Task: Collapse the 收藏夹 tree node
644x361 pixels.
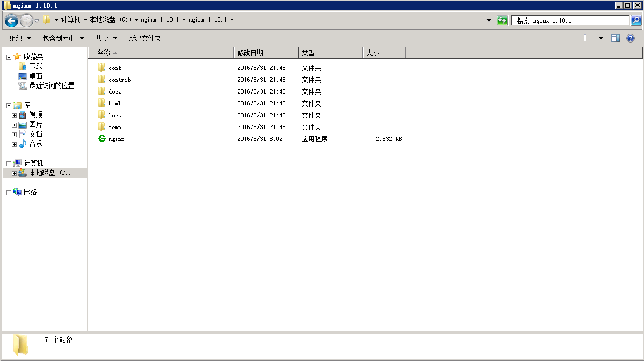Action: [9, 57]
